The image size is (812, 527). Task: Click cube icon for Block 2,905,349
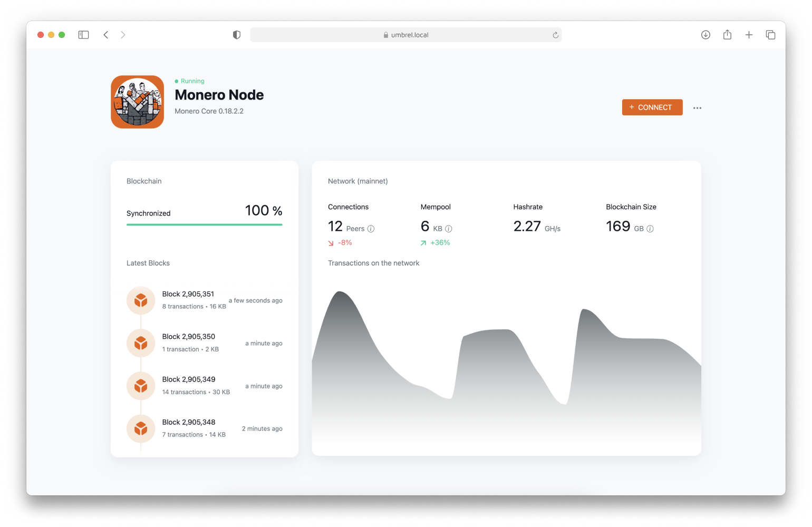coord(141,386)
